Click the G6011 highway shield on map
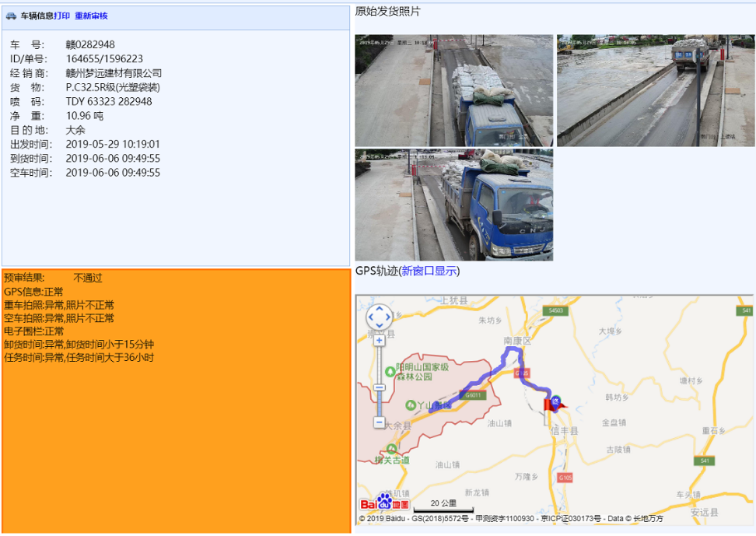The height and width of the screenshot is (536, 756). coord(473,396)
